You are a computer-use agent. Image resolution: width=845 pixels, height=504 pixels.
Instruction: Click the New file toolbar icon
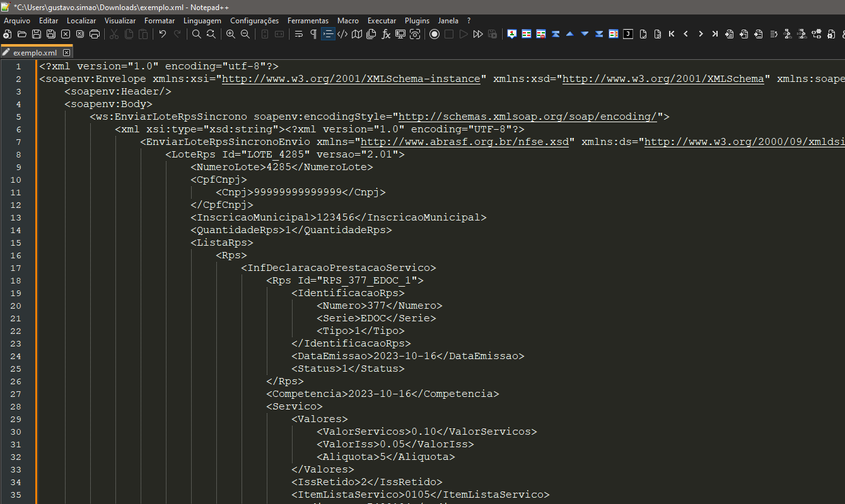coord(8,34)
